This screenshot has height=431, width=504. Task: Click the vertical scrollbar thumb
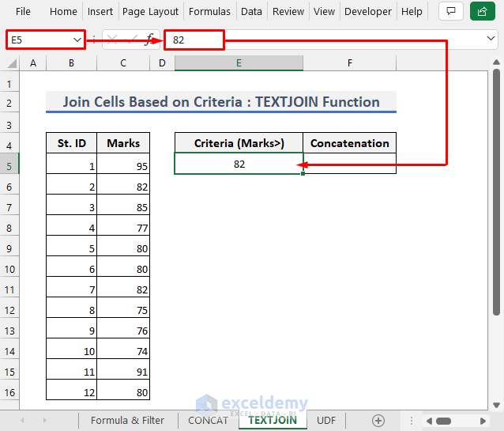coord(496,192)
